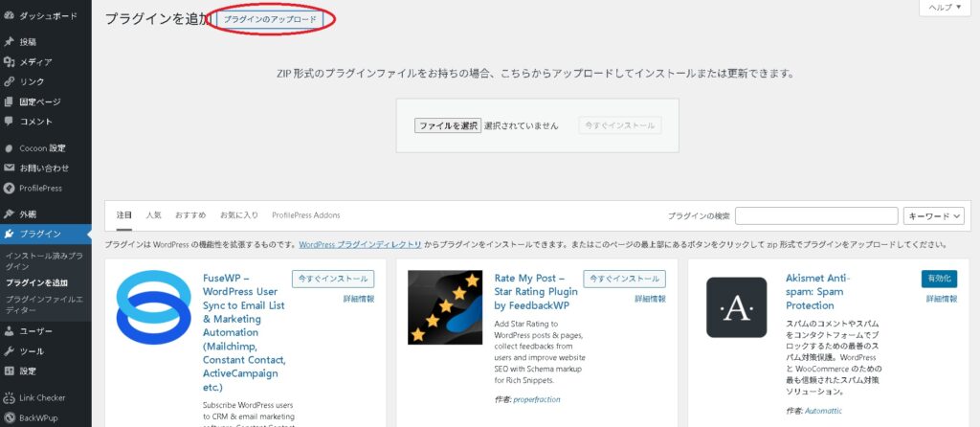Screen dimensions: 980x427
Task: Activate Akismet with 有効化 button
Action: coord(939,279)
